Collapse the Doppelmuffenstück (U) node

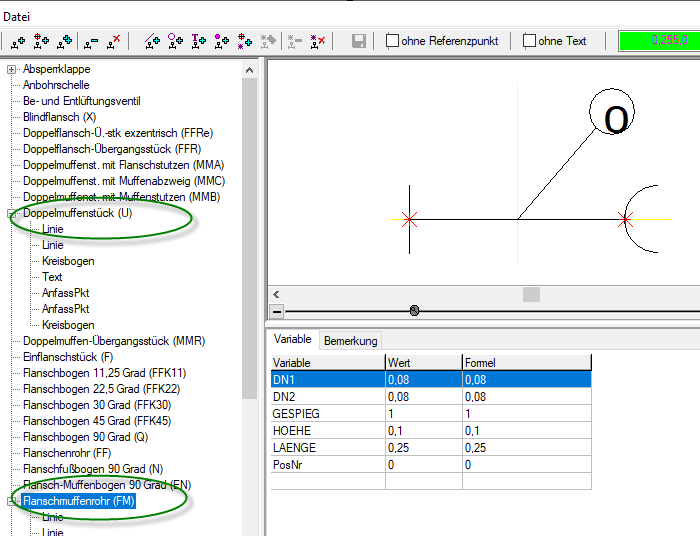tap(12, 213)
